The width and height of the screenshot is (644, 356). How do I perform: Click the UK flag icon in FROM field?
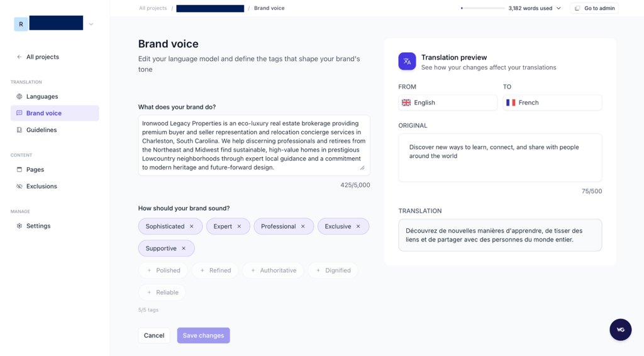406,103
